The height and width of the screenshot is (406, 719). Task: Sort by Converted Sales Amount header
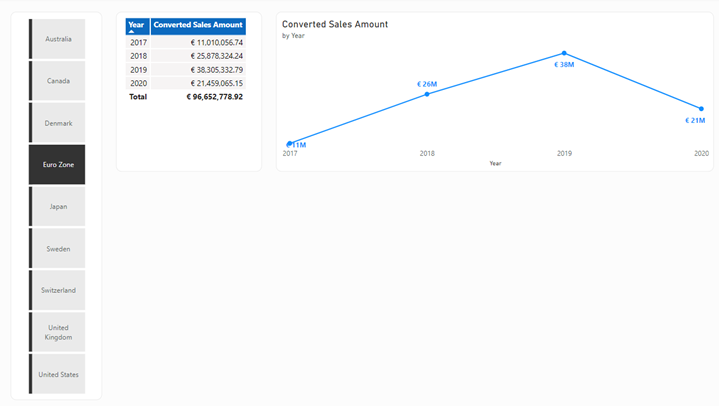pos(198,25)
